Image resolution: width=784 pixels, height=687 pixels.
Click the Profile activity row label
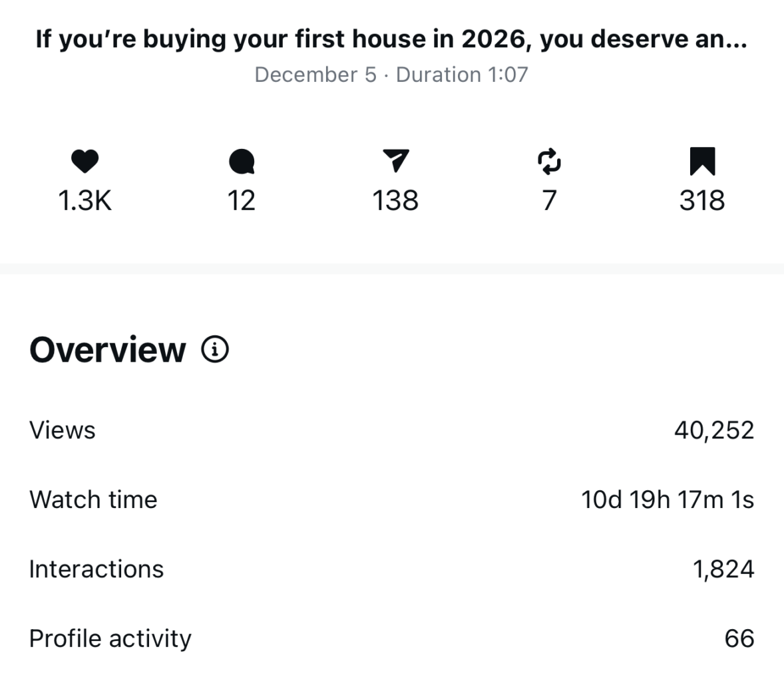pyautogui.click(x=110, y=638)
